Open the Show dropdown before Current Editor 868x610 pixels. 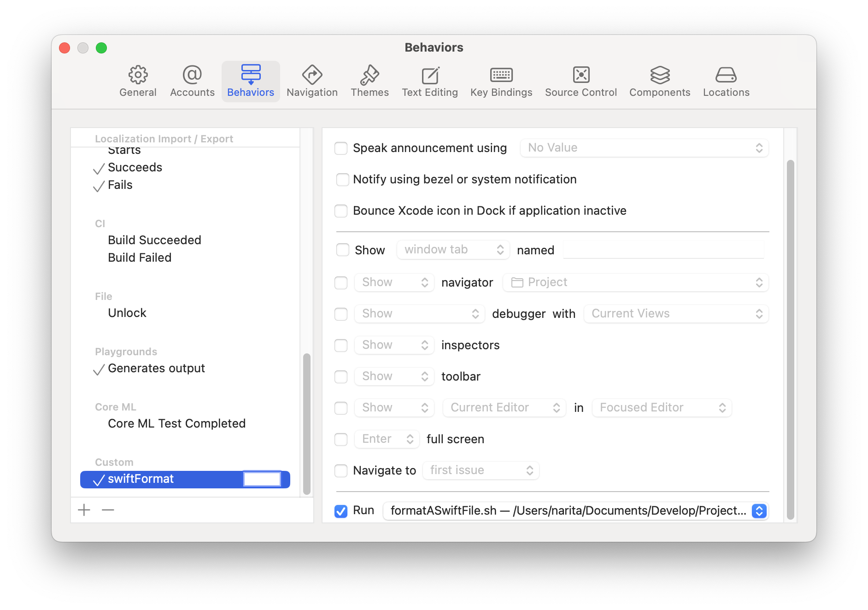click(394, 408)
